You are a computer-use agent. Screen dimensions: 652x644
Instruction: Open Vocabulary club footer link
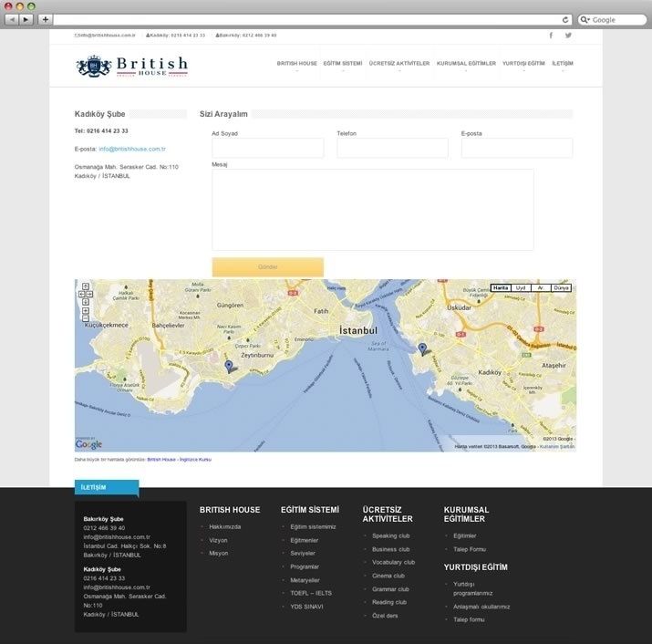tap(394, 563)
